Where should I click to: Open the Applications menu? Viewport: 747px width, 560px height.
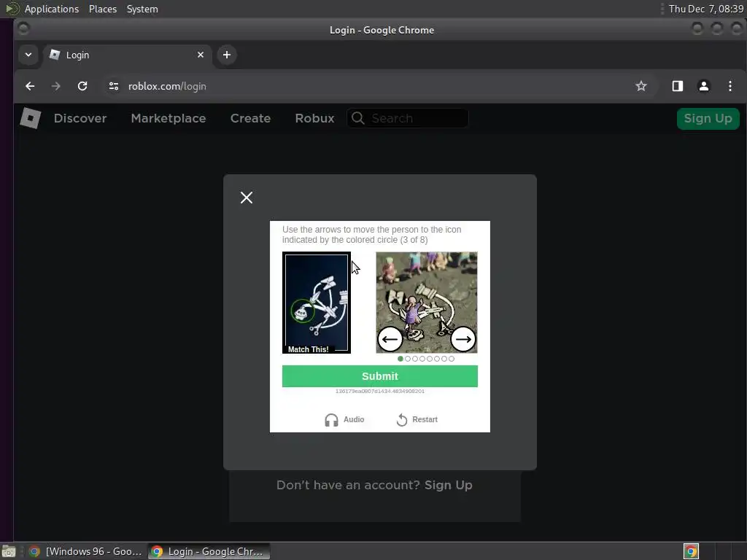[52, 9]
